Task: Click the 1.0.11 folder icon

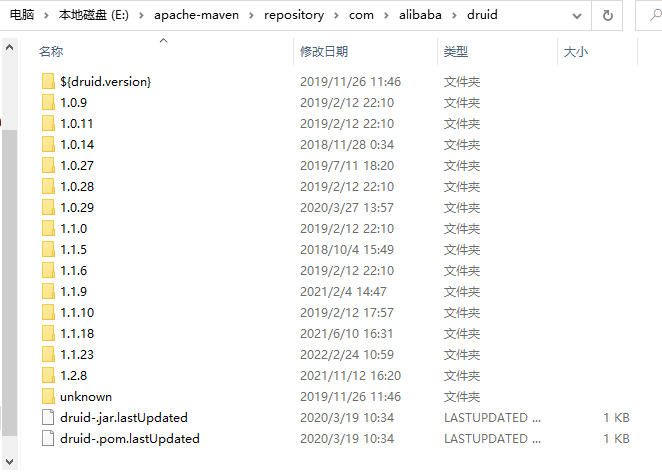Action: click(48, 123)
